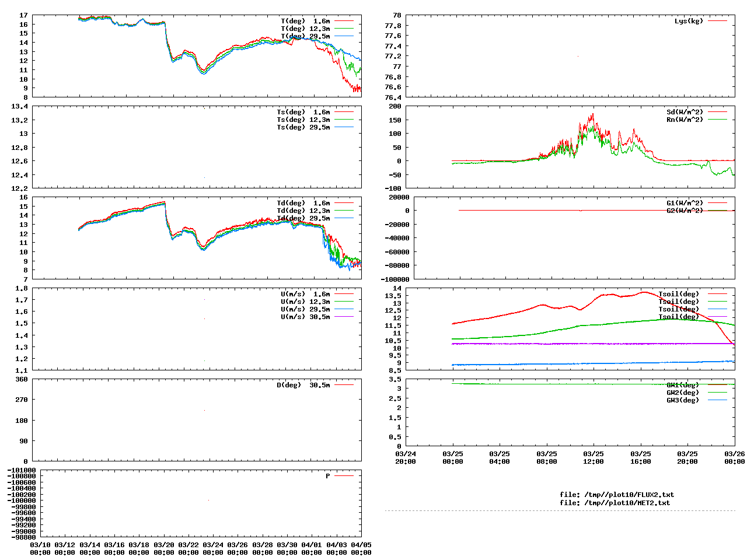This screenshot has width=747, height=560.
Task: Click the '04/05 00:00' x-axis label
Action: click(x=361, y=548)
